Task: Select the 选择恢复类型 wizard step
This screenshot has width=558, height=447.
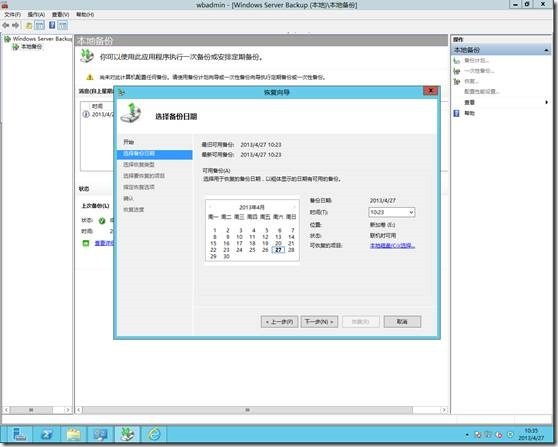Action: click(139, 165)
